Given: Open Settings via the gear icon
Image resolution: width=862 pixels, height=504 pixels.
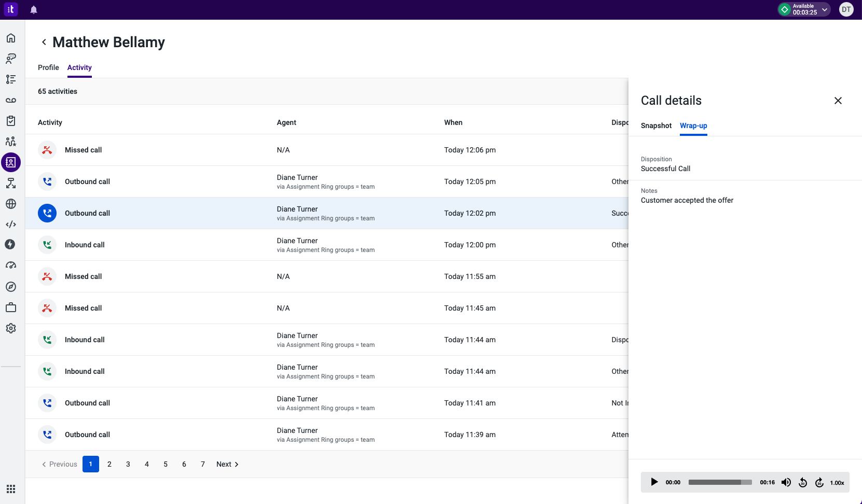Looking at the screenshot, I should [x=11, y=328].
